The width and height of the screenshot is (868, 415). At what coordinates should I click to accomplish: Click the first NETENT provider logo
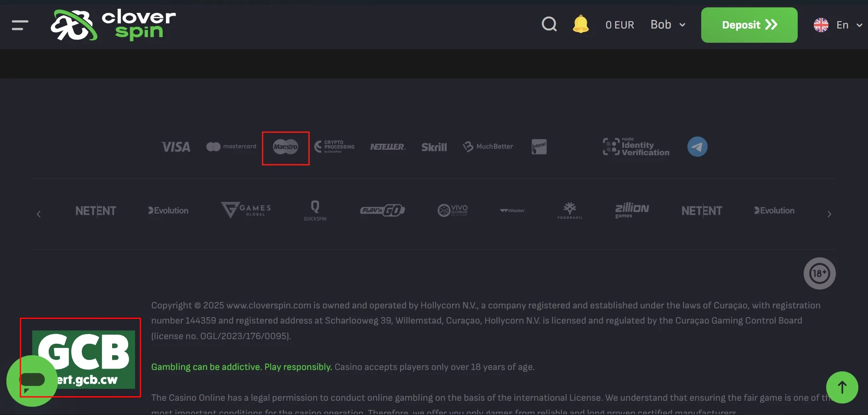pyautogui.click(x=96, y=211)
